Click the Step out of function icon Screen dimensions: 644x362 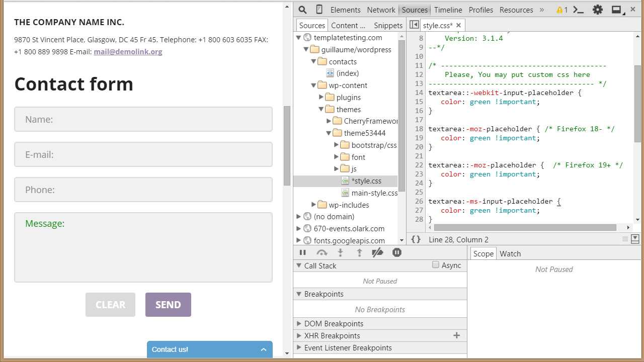pyautogui.click(x=359, y=252)
